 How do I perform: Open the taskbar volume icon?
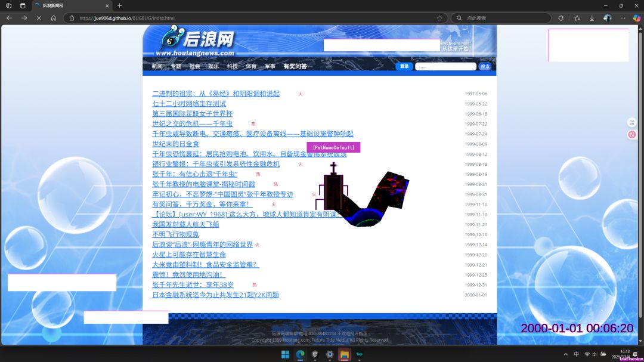(595, 354)
